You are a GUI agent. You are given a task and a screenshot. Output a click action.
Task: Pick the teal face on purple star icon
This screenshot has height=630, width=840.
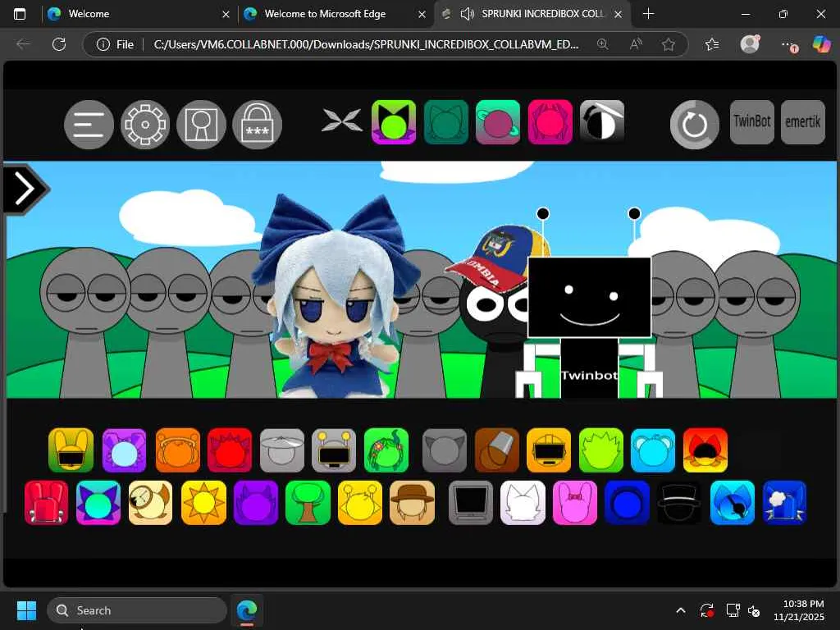[x=98, y=503]
